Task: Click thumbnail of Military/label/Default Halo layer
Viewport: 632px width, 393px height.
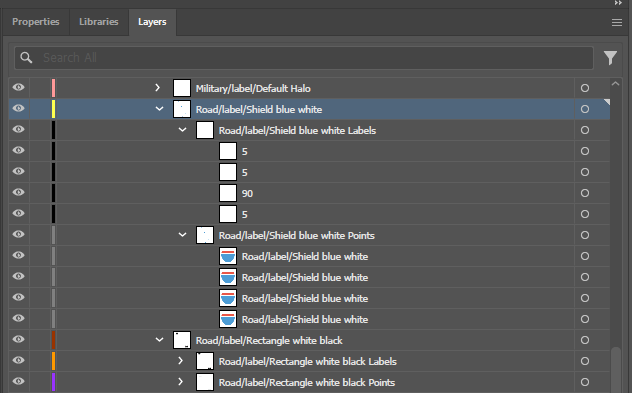Action: pos(182,88)
